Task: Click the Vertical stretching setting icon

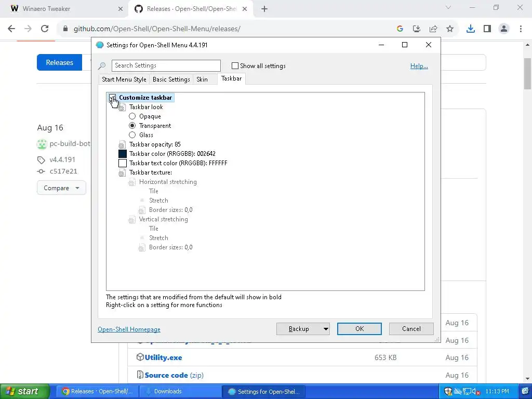Action: coord(132,220)
